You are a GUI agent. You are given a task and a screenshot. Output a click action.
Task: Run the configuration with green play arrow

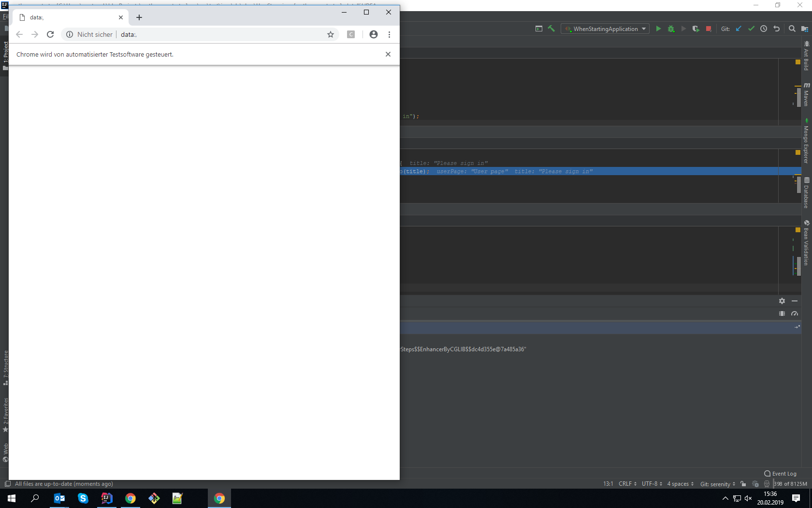coord(658,29)
